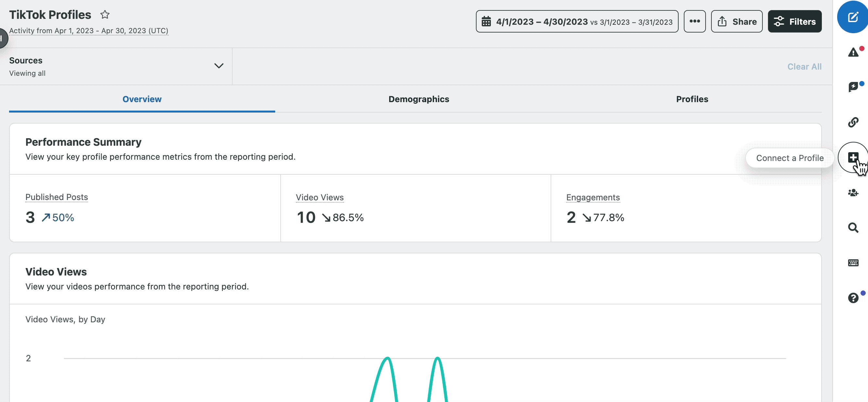868x402 pixels.
Task: Open the lightning message activity icon
Action: point(853,87)
